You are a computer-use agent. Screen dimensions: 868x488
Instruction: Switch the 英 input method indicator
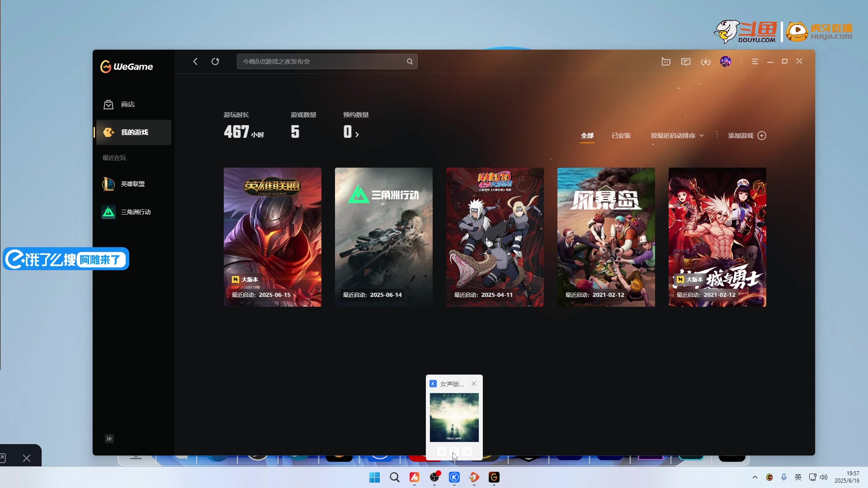point(798,477)
